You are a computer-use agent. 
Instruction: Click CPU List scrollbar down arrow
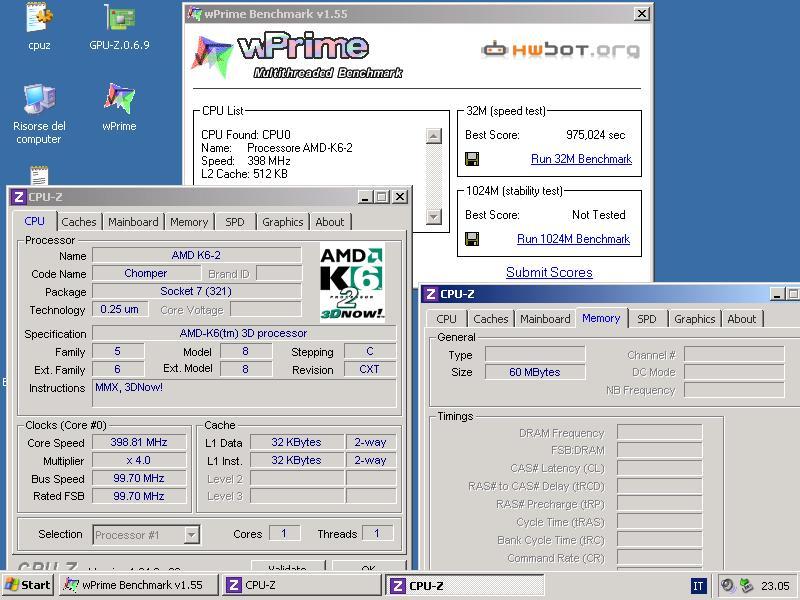coord(433,216)
